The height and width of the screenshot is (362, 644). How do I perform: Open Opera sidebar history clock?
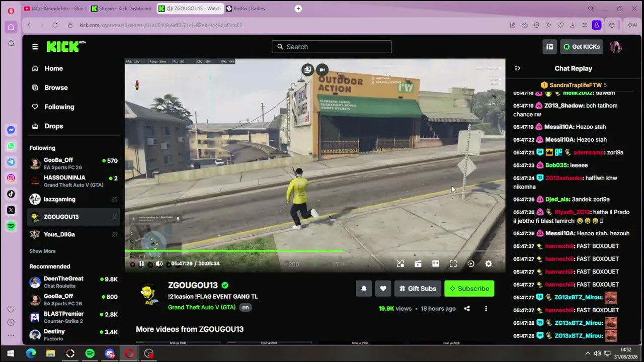(x=11, y=322)
